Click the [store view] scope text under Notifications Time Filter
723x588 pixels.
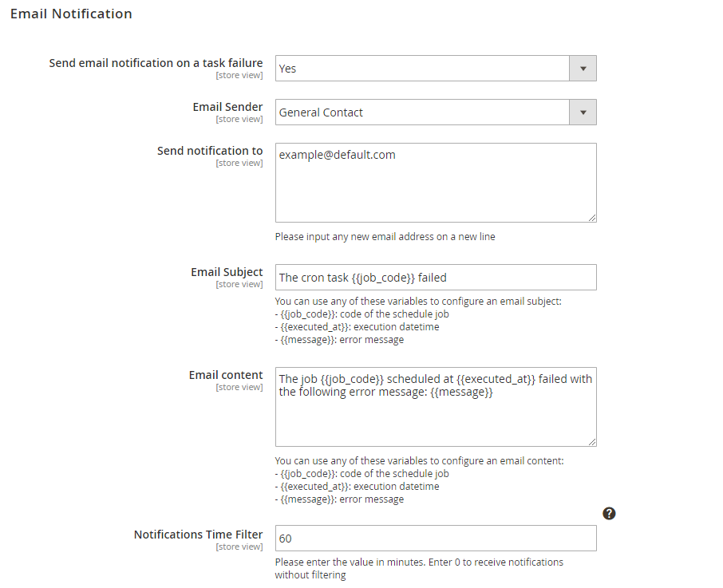[239, 547]
